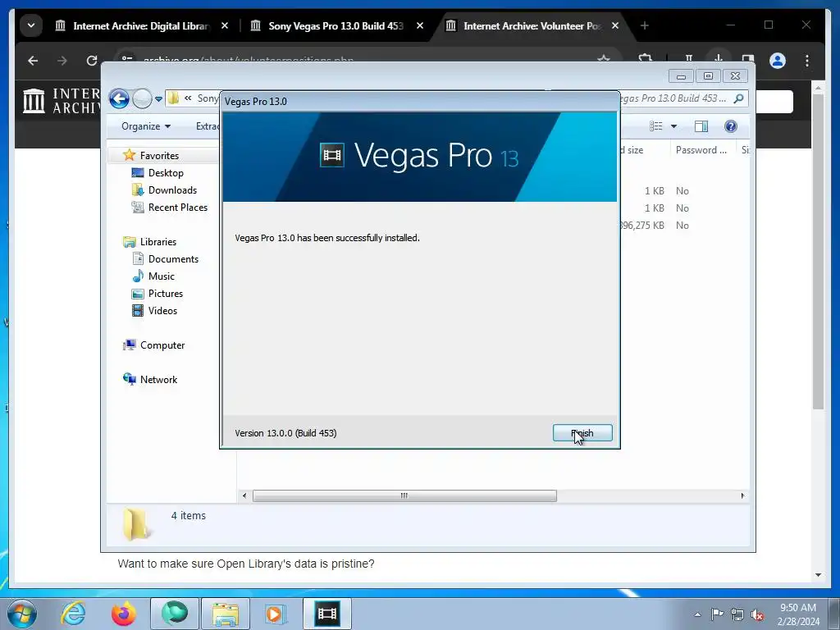Viewport: 840px width, 630px height.
Task: Select Libraries in the navigation pane
Action: [x=157, y=242]
